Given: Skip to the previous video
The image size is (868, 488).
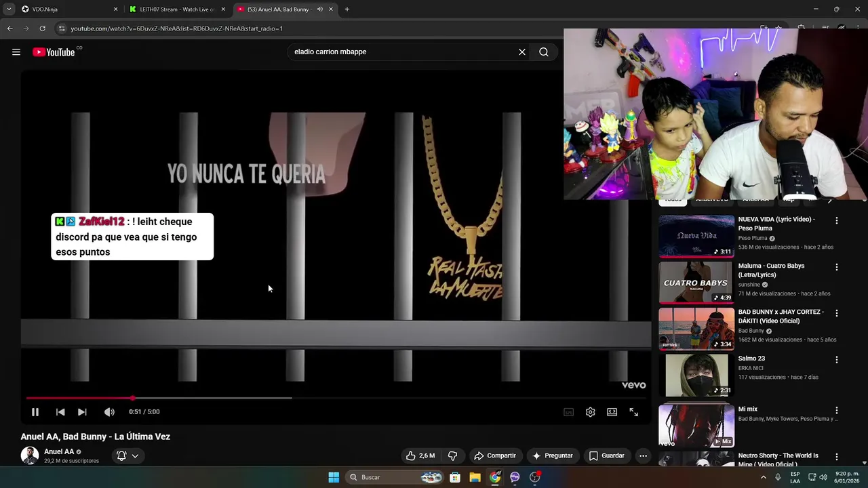Looking at the screenshot, I should click(x=60, y=412).
